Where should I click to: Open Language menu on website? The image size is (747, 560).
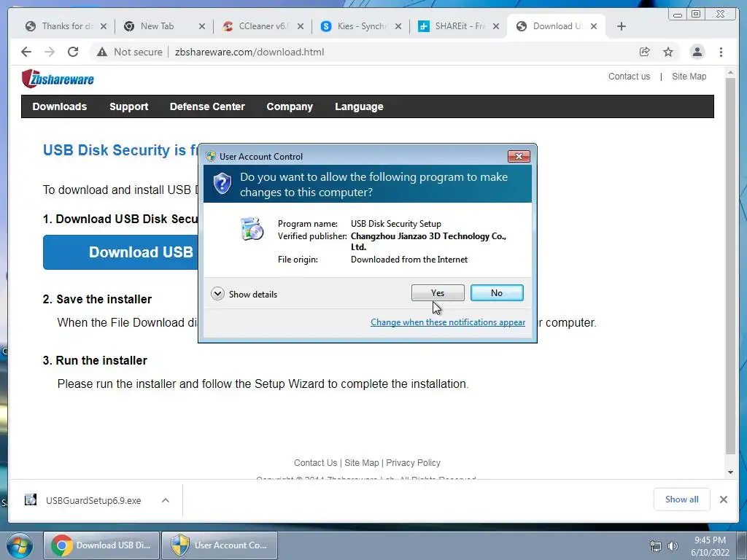tap(359, 106)
